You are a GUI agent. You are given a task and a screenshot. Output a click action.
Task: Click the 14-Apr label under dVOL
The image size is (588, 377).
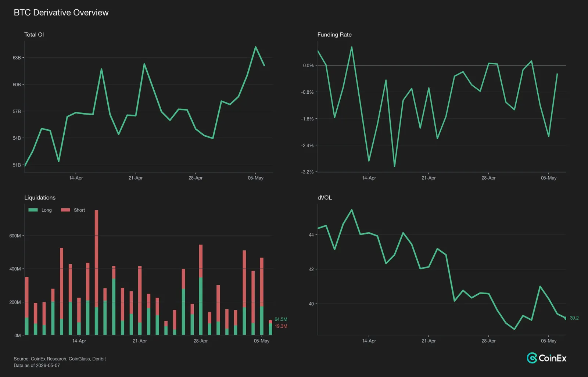click(x=369, y=341)
